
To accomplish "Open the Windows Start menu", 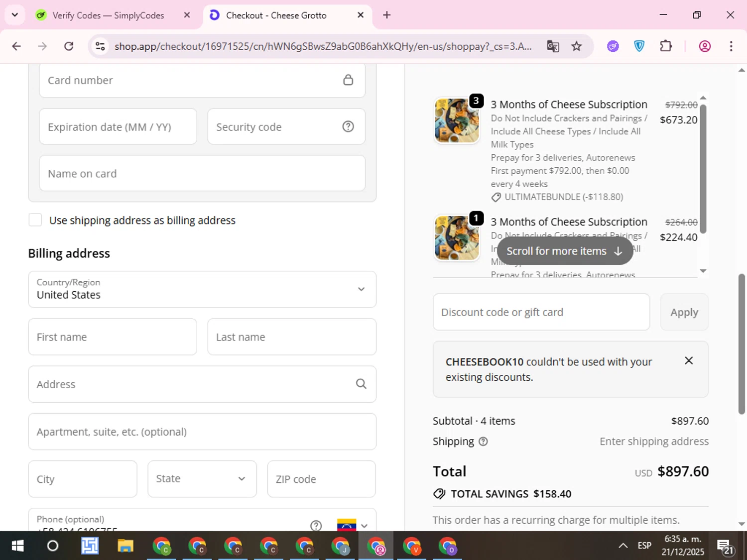I will tap(17, 546).
